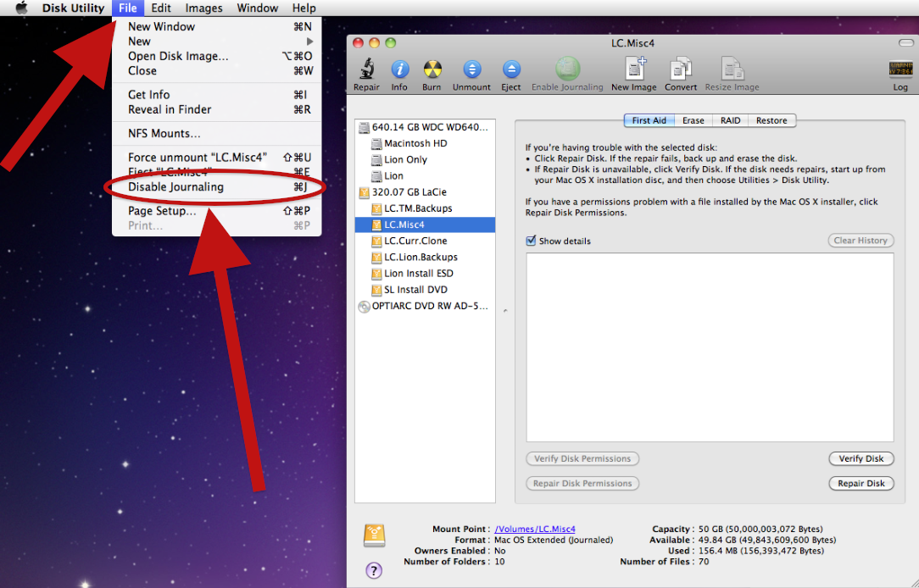The image size is (919, 588).
Task: Choose Reveal in Finder menu item
Action: click(217, 109)
